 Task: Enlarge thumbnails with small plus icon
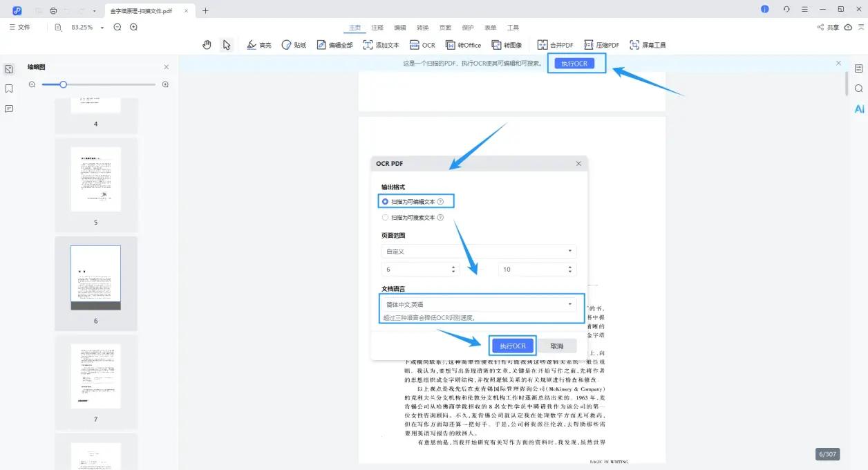pos(165,84)
